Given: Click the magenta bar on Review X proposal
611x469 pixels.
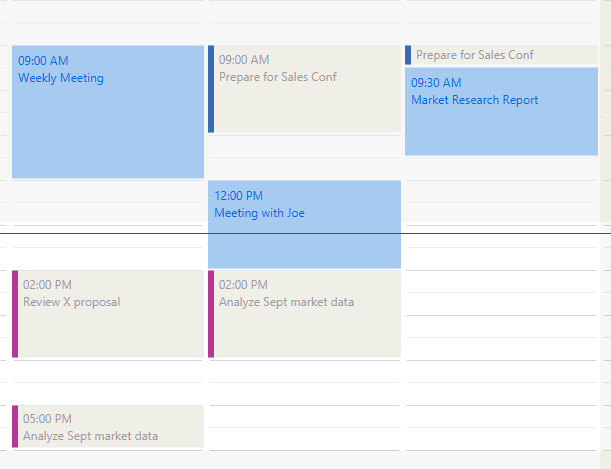Looking at the screenshot, I should tap(15, 314).
